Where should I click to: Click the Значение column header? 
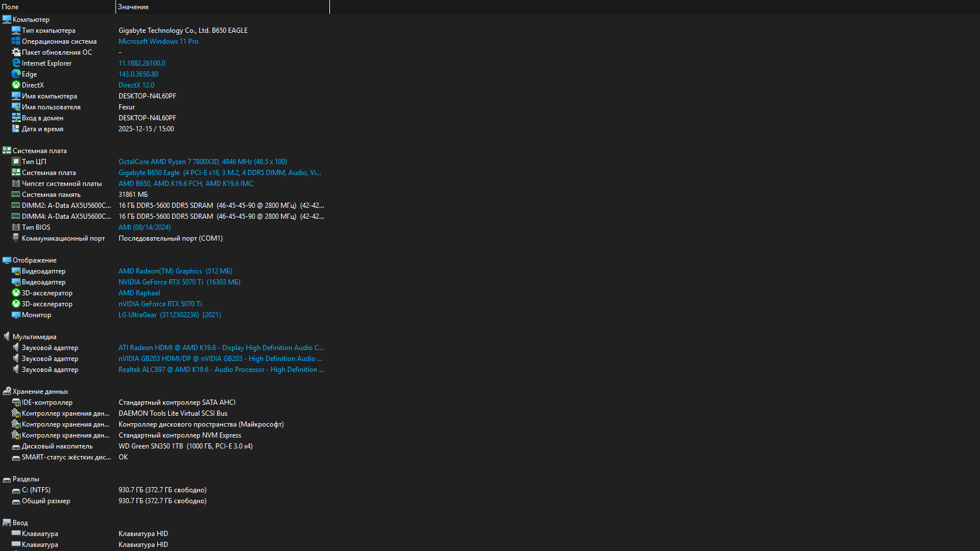coord(223,7)
